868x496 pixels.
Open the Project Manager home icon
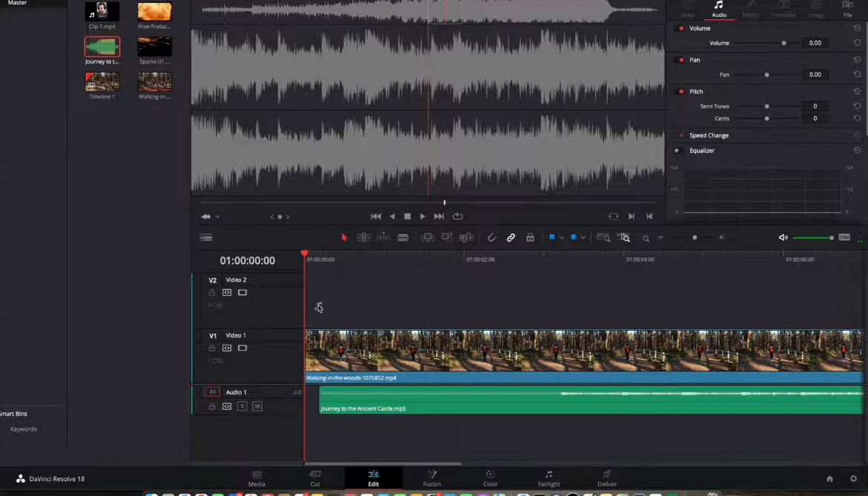829,479
